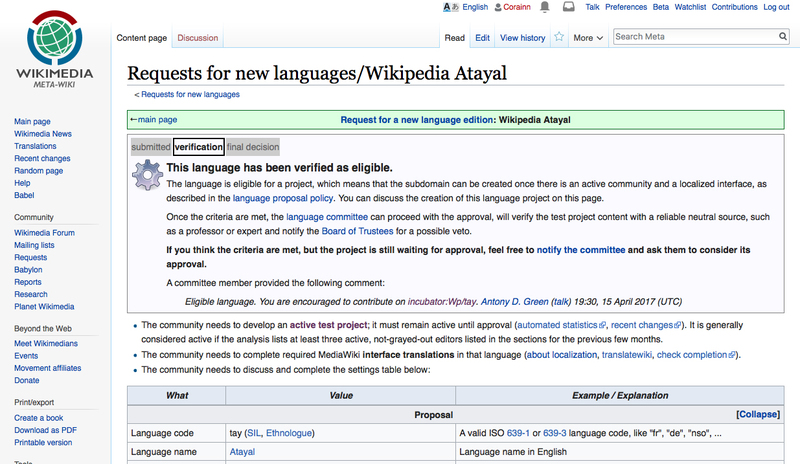Open Babel in sidebar
Image resolution: width=800 pixels, height=464 pixels.
point(24,195)
